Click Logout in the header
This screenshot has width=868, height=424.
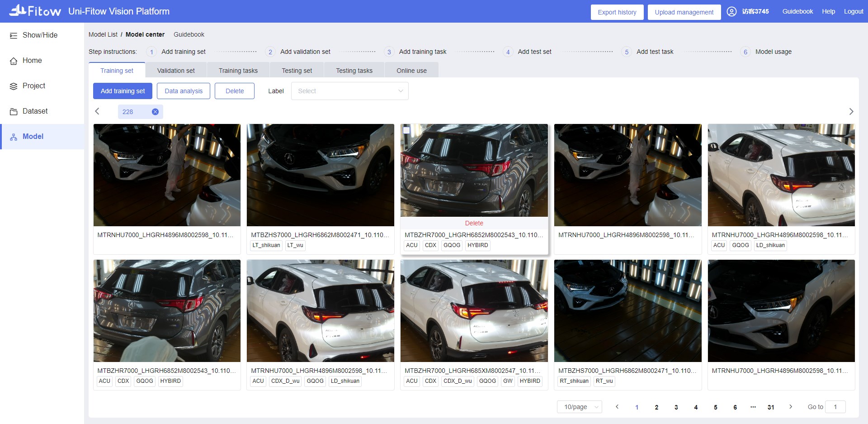[854, 11]
